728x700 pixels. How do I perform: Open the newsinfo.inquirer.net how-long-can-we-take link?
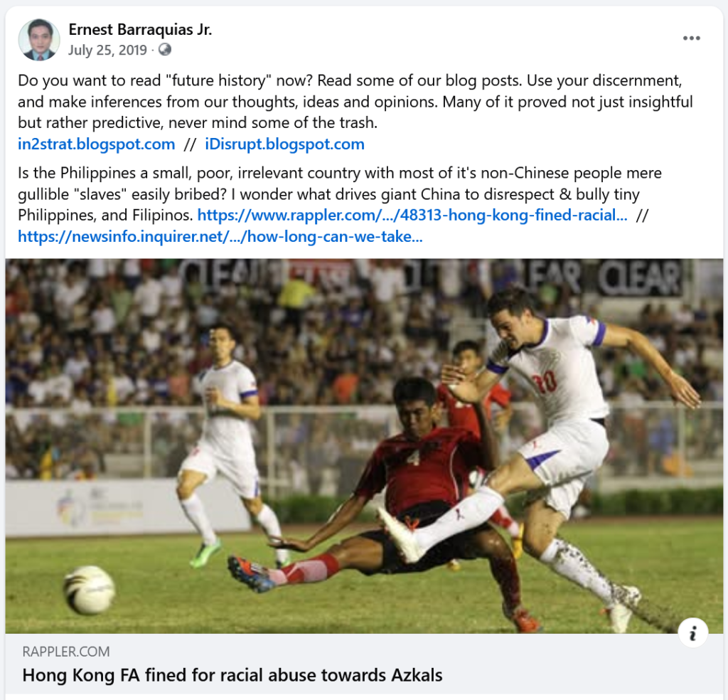tap(220, 236)
